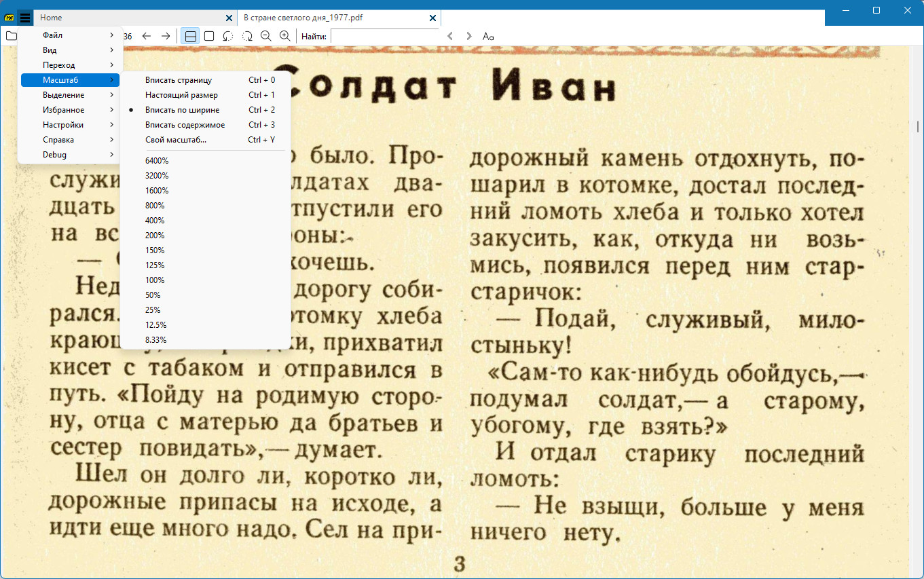Open "Свой масштаб..." custom zoom dialog
Screen dimensions: 924x579
(175, 140)
